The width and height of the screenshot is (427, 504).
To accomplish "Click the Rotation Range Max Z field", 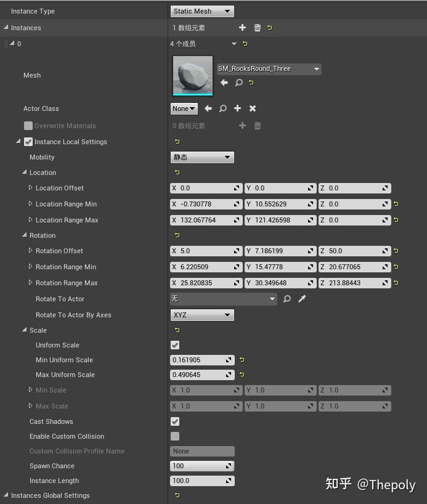I will pos(355,283).
